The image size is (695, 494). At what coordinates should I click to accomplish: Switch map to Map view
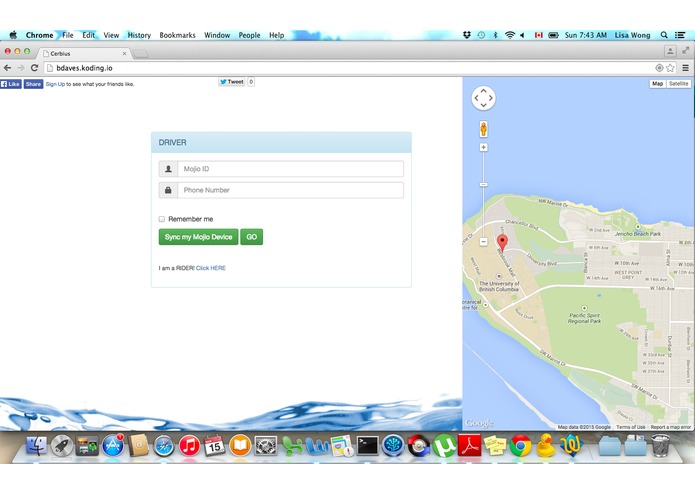coord(657,83)
